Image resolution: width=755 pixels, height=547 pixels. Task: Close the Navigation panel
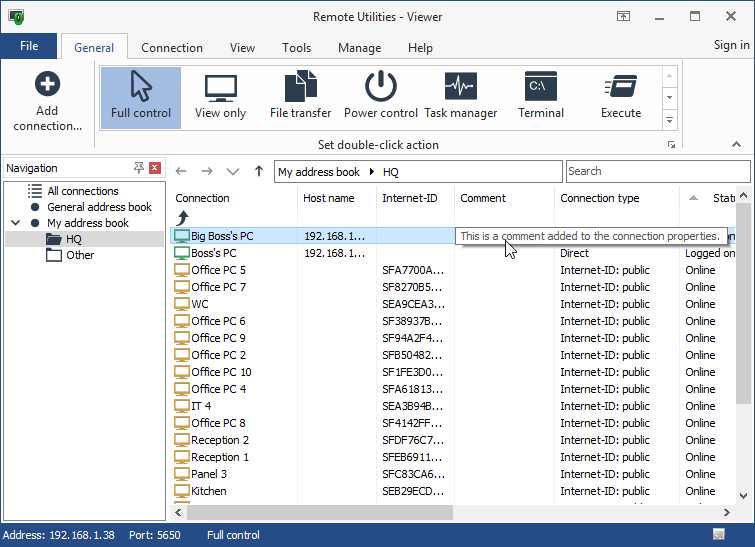click(155, 168)
